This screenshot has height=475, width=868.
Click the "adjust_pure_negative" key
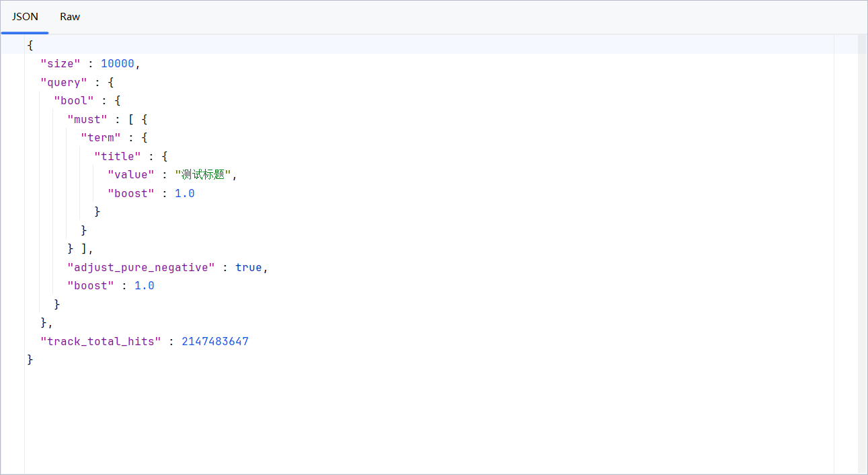[141, 268]
